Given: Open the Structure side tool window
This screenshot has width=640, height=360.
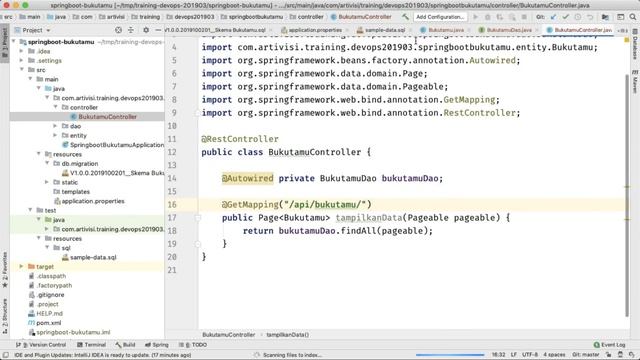Looking at the screenshot, I should [x=4, y=316].
